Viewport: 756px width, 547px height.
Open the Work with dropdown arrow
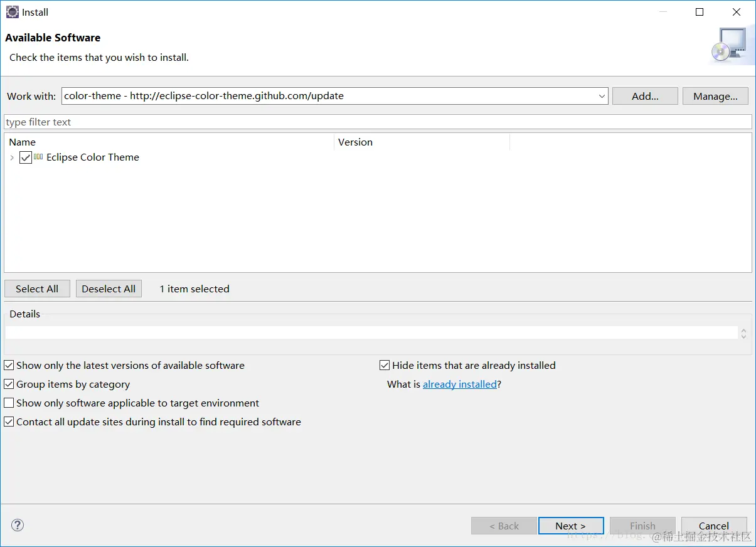602,96
